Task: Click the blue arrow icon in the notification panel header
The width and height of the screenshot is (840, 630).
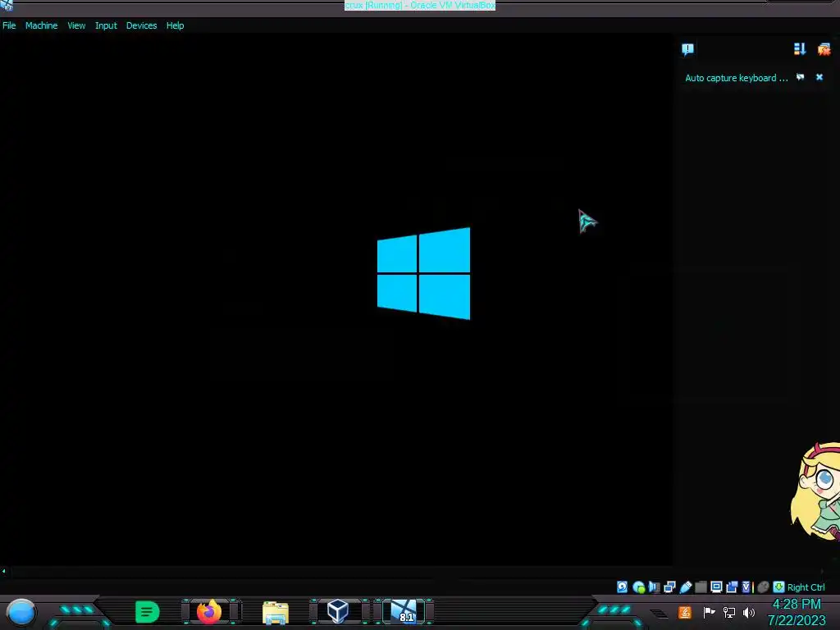Action: click(800, 49)
